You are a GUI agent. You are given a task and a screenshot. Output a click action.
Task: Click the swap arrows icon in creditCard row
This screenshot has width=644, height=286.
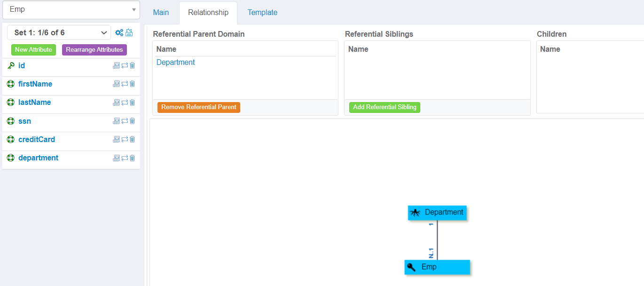click(125, 140)
